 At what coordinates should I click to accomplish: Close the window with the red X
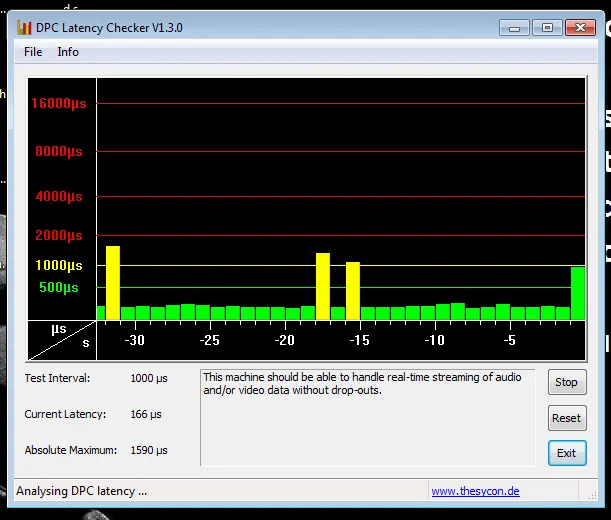click(579, 27)
